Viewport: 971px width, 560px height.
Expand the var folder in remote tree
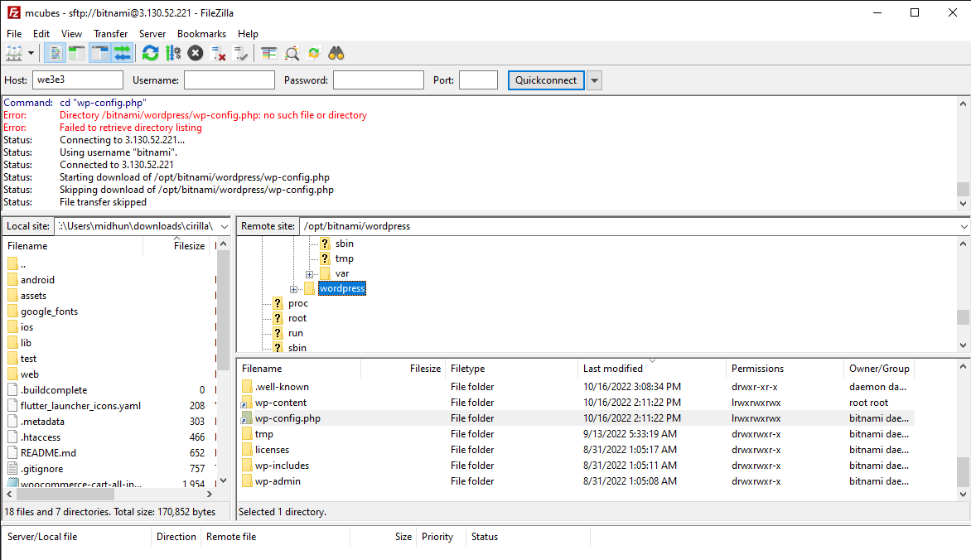click(307, 273)
